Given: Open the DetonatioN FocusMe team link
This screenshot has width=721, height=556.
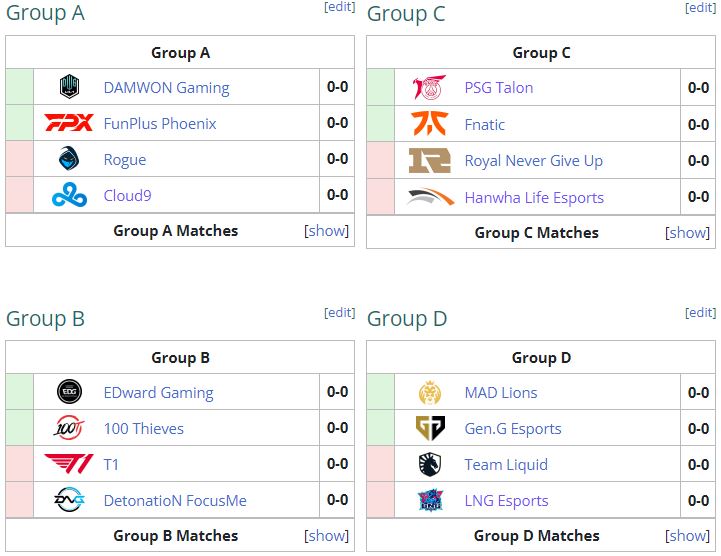Looking at the screenshot, I should (175, 501).
